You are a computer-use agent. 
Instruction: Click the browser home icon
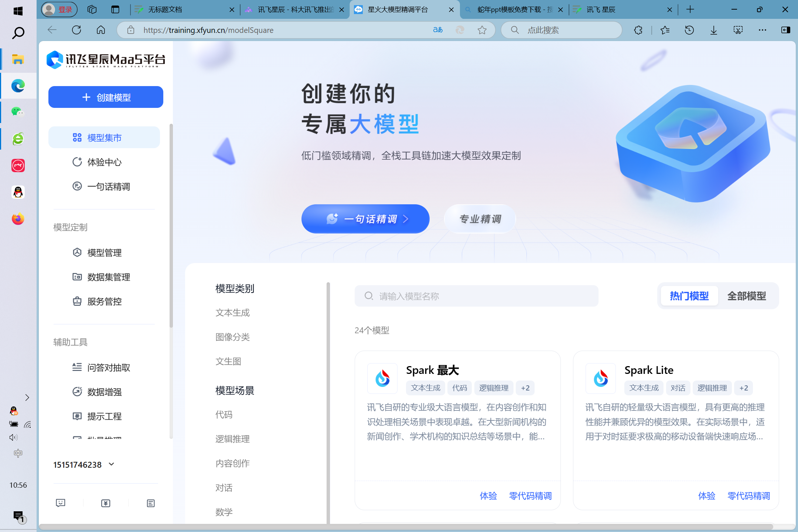click(x=101, y=30)
